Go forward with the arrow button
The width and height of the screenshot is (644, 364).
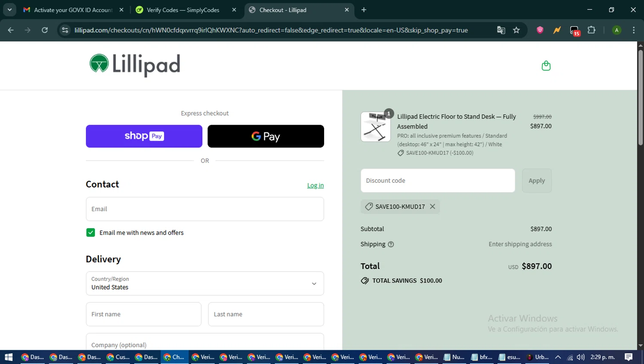tap(27, 30)
